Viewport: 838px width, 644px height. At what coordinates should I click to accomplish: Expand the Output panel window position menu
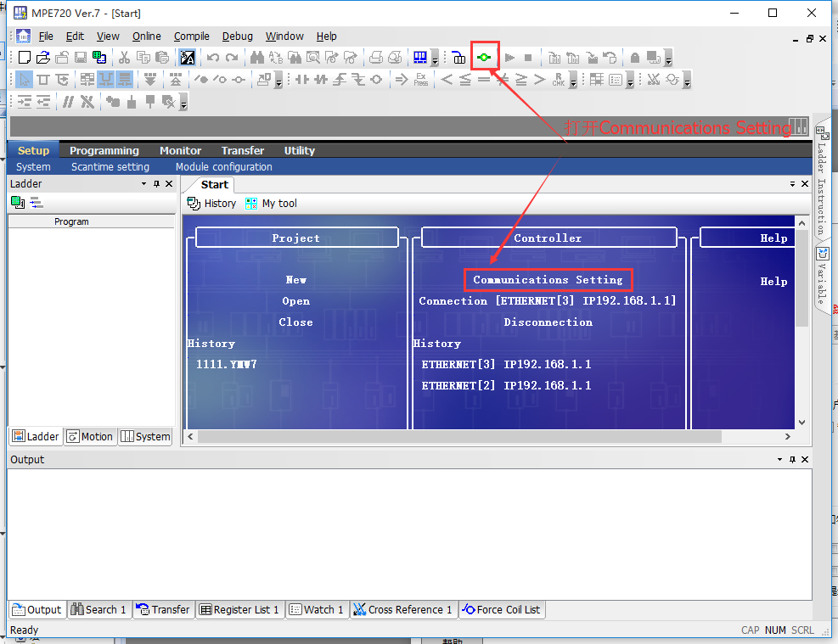[x=779, y=459]
